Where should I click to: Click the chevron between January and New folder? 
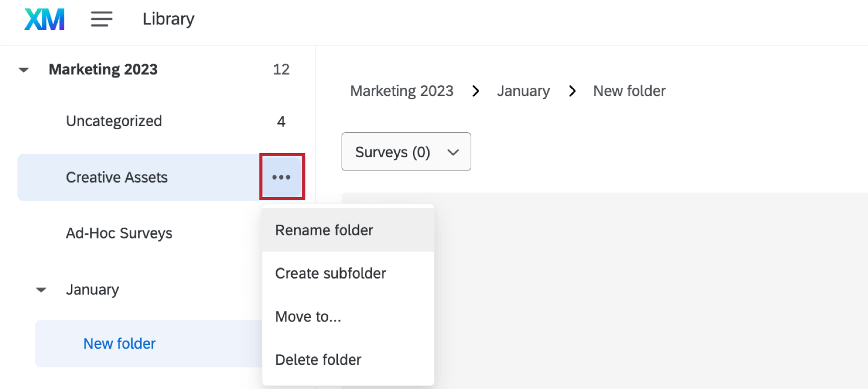pos(572,91)
